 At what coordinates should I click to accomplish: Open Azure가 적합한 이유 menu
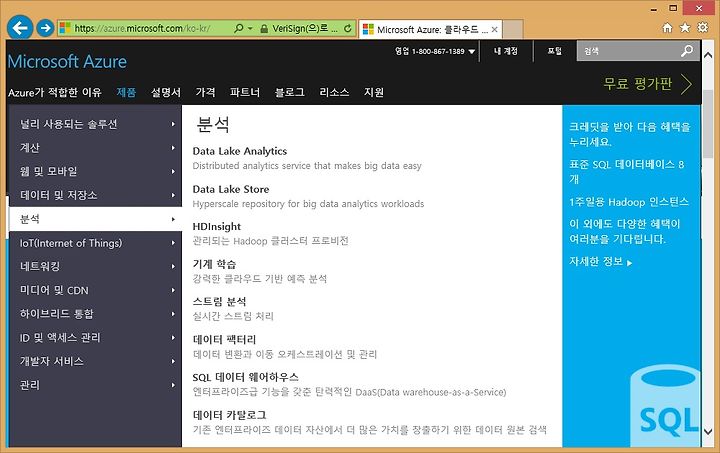coord(55,92)
